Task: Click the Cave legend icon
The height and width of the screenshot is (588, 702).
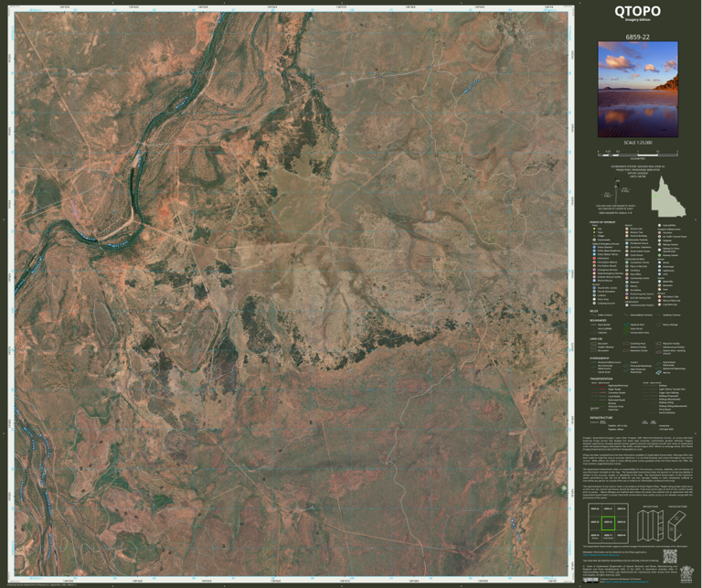Action: [x=659, y=289]
